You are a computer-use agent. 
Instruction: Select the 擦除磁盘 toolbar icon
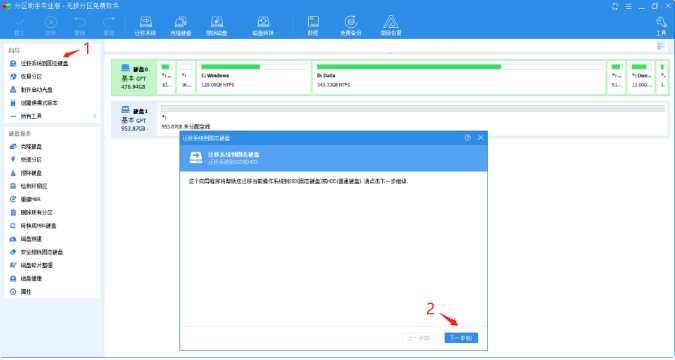tap(217, 26)
